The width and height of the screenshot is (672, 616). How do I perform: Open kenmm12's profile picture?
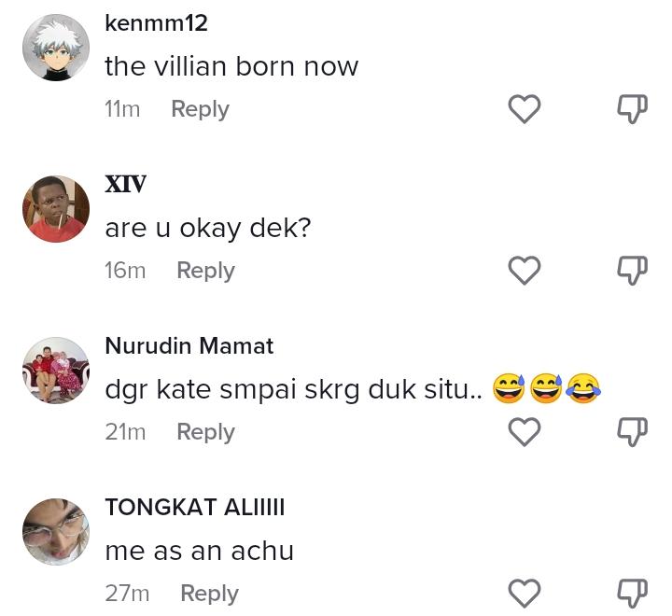click(56, 48)
